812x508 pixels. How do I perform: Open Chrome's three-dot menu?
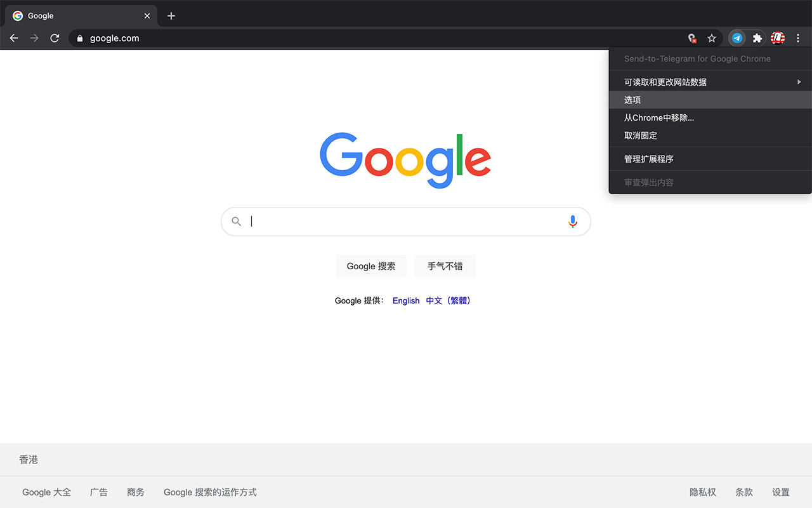coord(798,38)
